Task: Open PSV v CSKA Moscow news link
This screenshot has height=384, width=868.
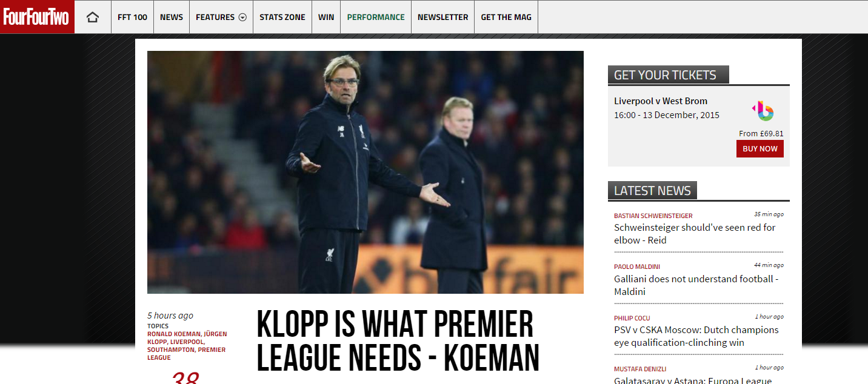Action: point(696,336)
